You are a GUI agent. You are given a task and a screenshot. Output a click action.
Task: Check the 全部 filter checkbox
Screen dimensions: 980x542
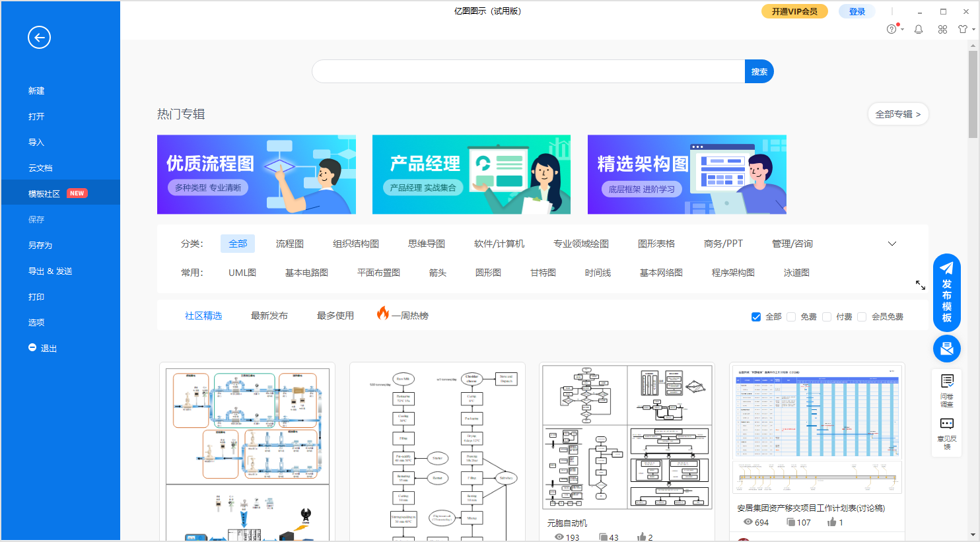pyautogui.click(x=756, y=317)
